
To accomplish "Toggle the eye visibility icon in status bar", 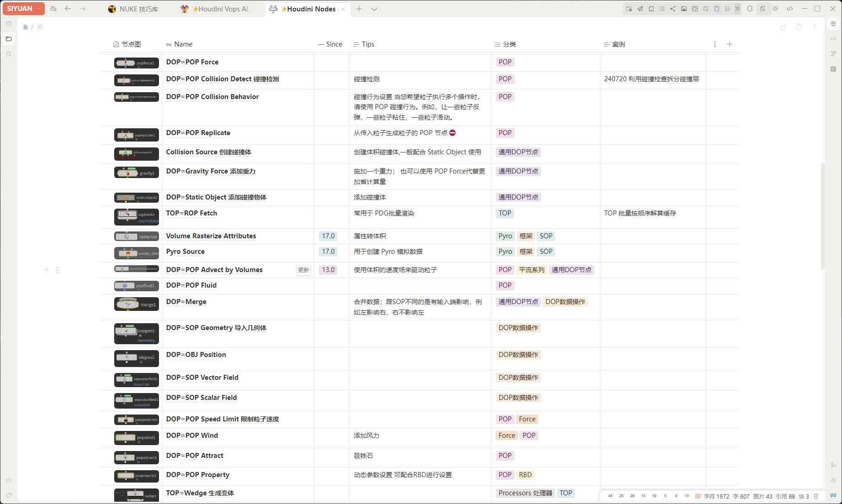I will (x=687, y=496).
